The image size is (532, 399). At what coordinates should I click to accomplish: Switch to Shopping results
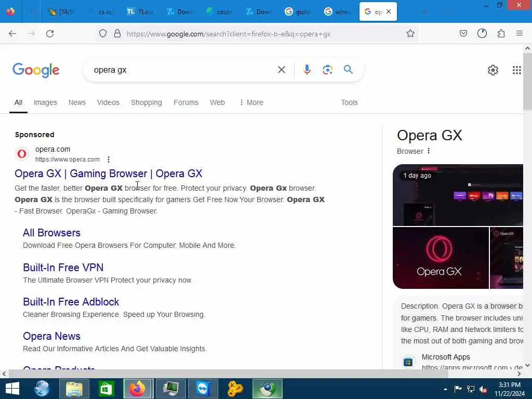click(x=146, y=102)
